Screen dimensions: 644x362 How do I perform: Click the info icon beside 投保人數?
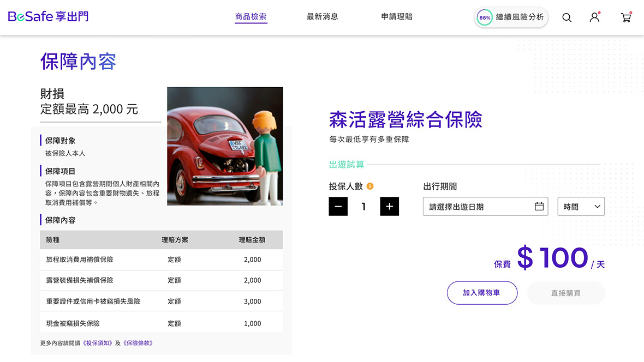point(370,186)
